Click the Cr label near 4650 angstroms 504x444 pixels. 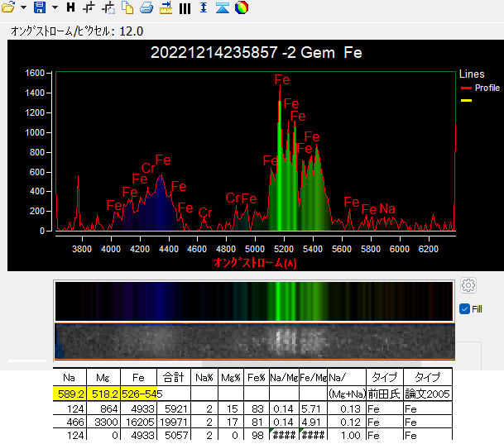[x=205, y=212]
